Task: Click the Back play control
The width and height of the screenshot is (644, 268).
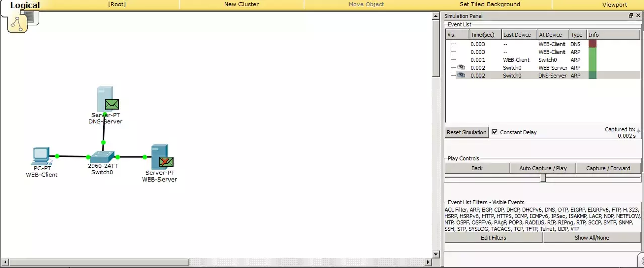Action: (477, 168)
